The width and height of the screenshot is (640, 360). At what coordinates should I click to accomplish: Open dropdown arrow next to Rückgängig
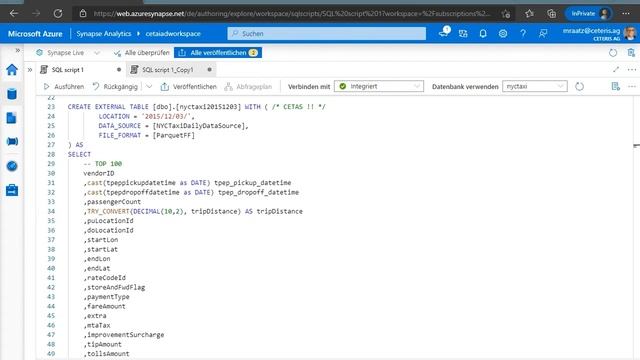point(149,87)
